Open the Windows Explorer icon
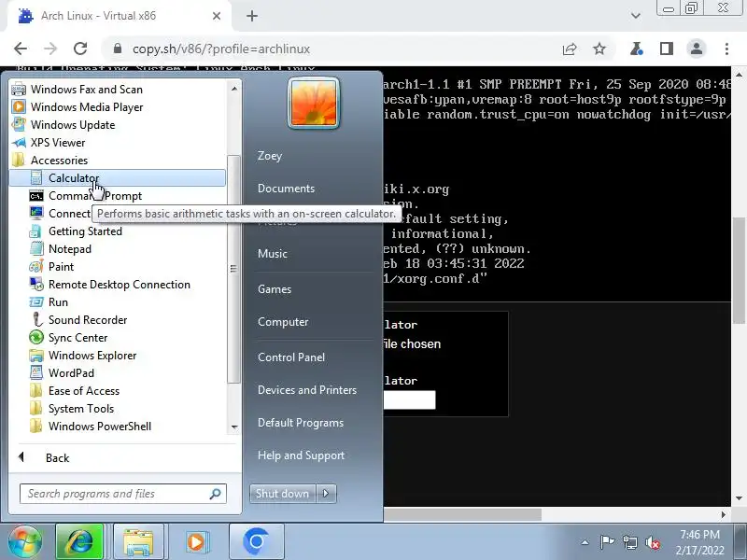Screen dimensions: 747x560 (36, 356)
